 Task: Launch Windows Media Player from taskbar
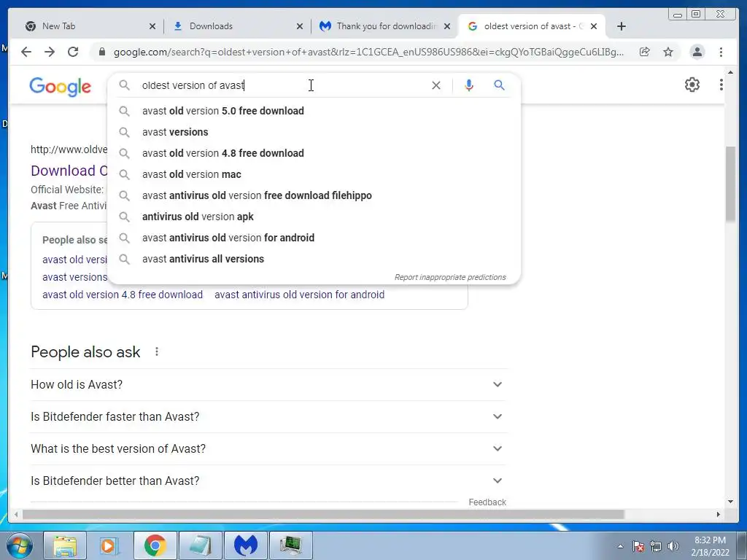click(110, 545)
